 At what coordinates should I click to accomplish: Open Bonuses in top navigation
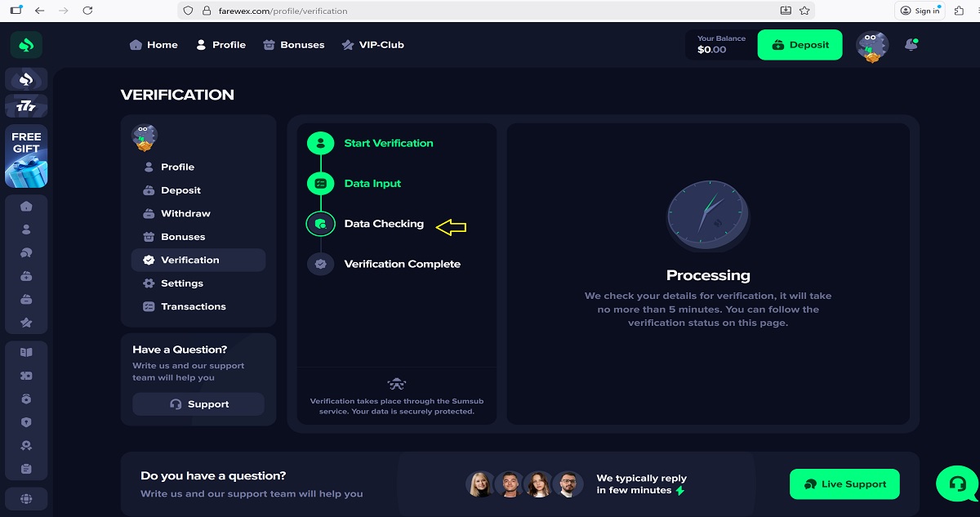click(x=293, y=45)
